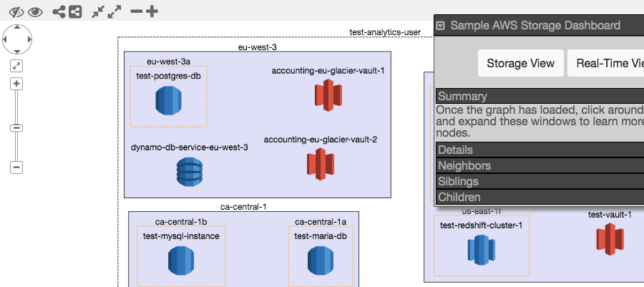Click the ca-central-1 region label
This screenshot has width=644, height=287.
point(243,207)
